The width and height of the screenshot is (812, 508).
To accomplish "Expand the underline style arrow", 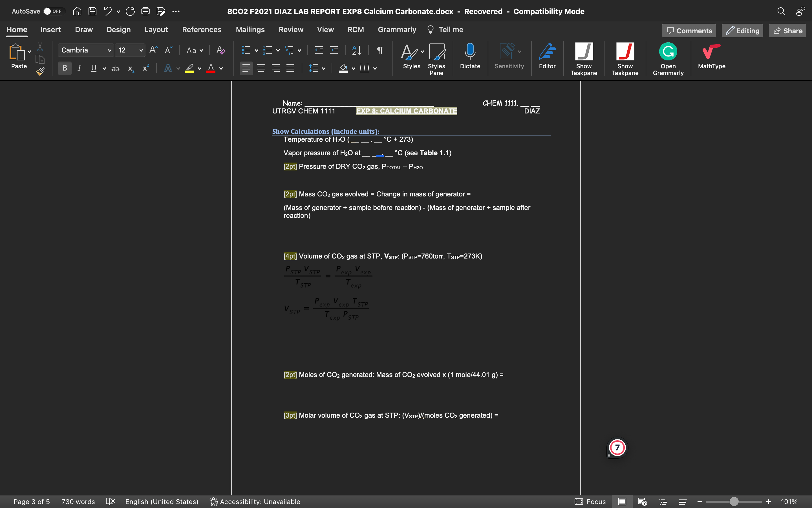I will pos(104,69).
